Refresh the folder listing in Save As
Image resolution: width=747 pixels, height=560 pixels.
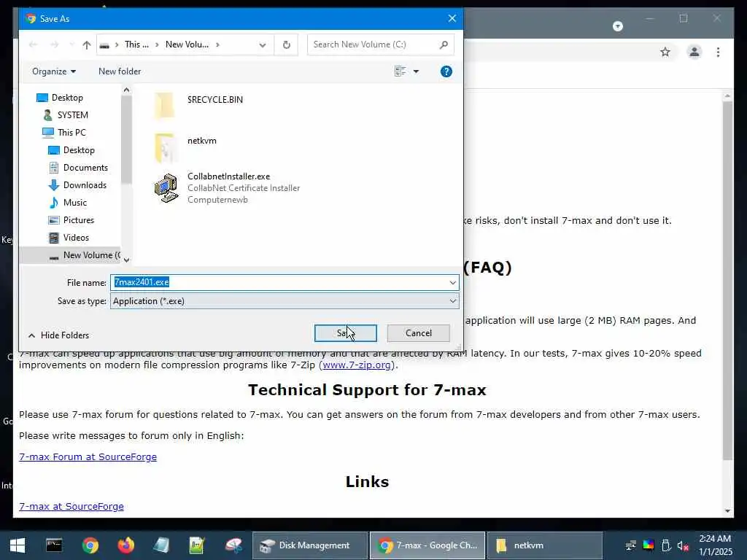click(286, 44)
